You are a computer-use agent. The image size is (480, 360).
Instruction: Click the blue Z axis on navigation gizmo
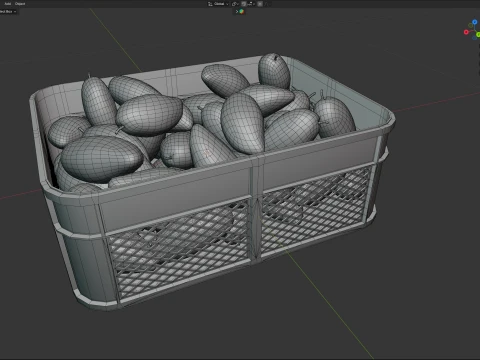pos(475,22)
